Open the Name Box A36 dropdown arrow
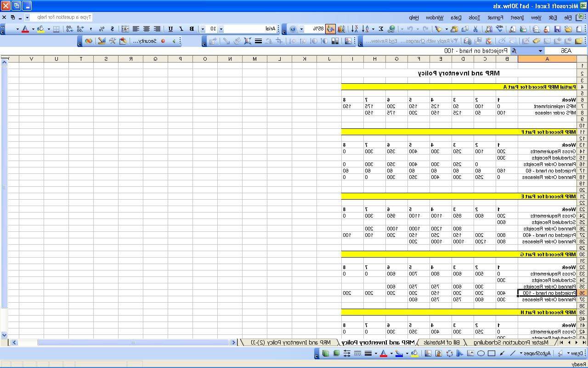Image resolution: width=588 pixels, height=368 pixels. [x=540, y=51]
